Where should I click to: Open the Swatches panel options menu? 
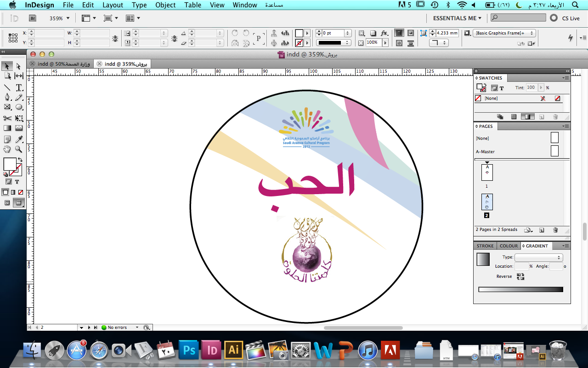(x=565, y=78)
